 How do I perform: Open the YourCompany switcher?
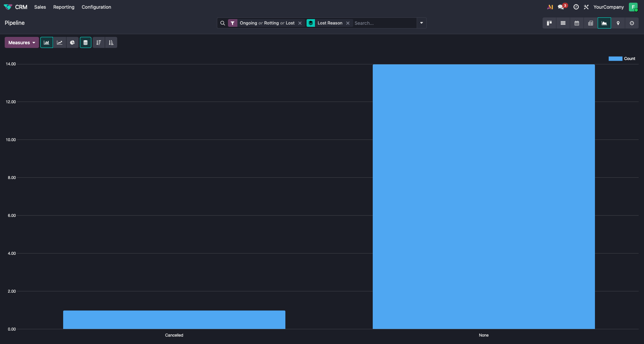(x=608, y=7)
